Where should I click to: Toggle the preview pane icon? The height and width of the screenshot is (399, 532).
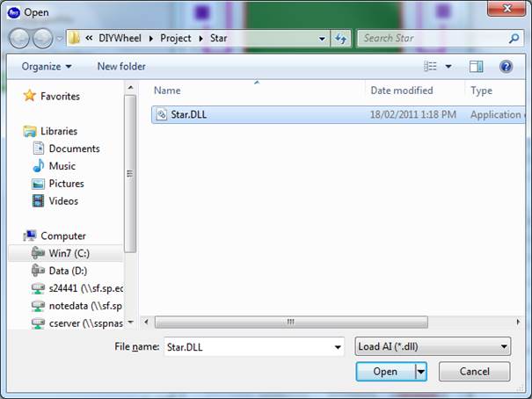pos(476,66)
